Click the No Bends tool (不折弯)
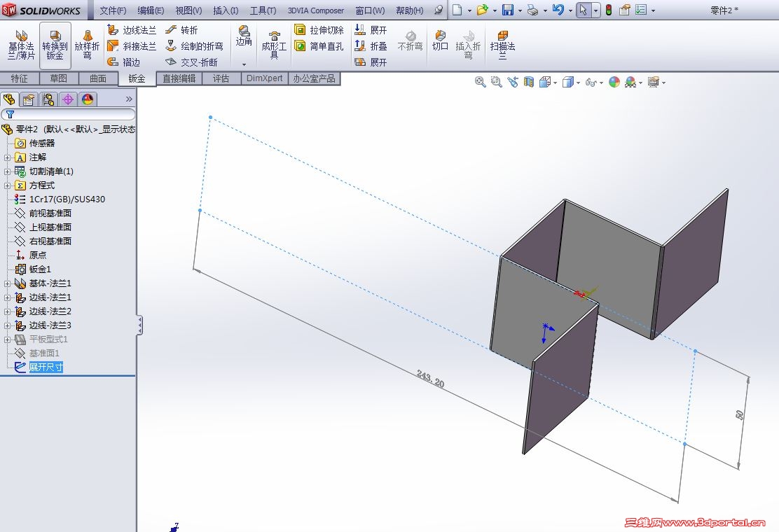779x532 pixels. click(x=411, y=41)
